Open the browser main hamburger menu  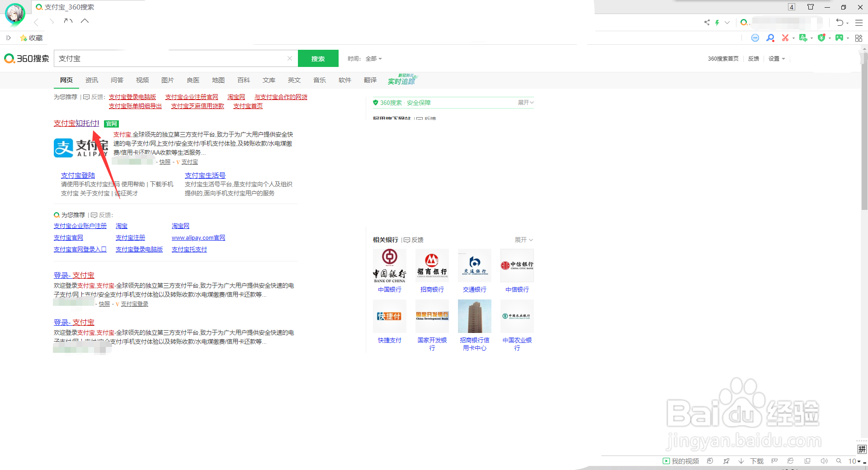point(859,22)
